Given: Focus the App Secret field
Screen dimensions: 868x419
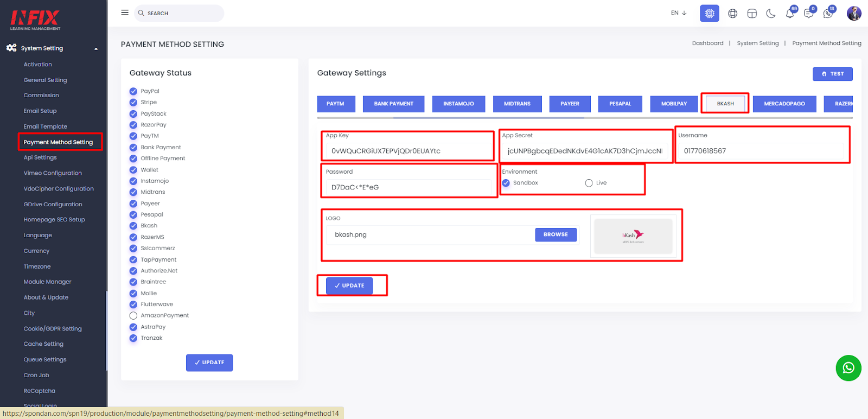Looking at the screenshot, I should (x=585, y=151).
